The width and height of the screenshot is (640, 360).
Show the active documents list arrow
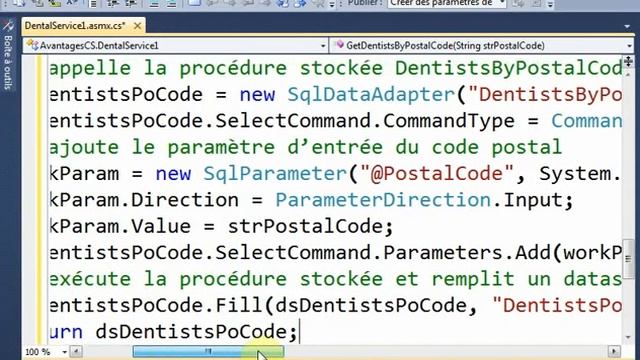(627, 26)
